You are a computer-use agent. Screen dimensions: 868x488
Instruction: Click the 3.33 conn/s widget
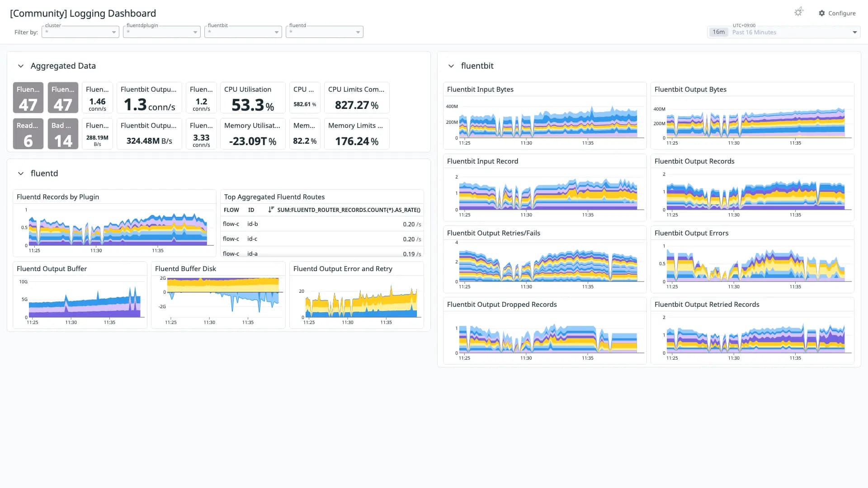(201, 134)
